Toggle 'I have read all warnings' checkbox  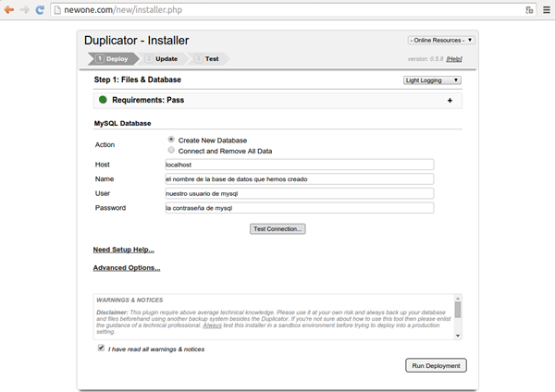point(101,349)
